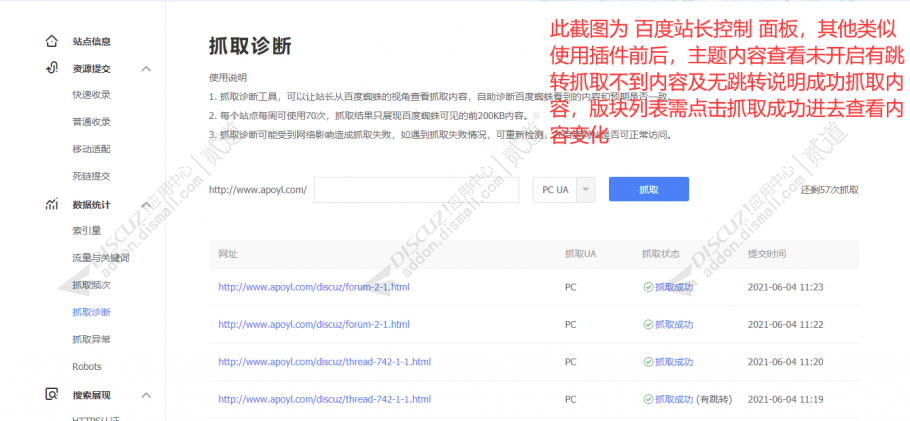Click the blue 抓取 button
The width and height of the screenshot is (910, 421).
(x=649, y=189)
